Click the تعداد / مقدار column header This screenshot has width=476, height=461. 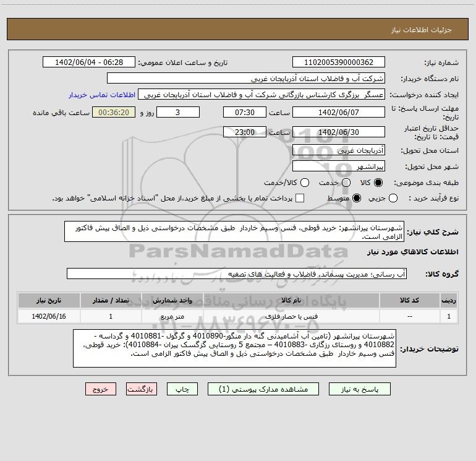point(111,301)
